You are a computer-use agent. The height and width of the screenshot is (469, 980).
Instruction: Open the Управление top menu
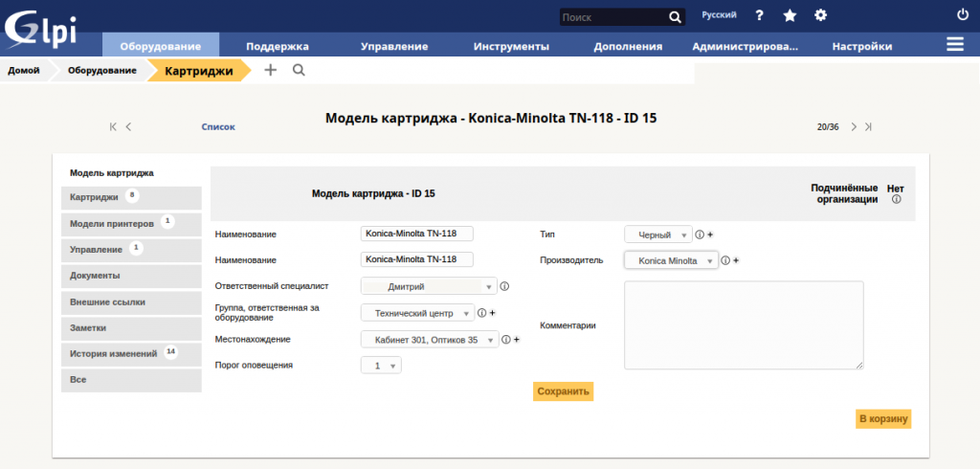coord(394,46)
